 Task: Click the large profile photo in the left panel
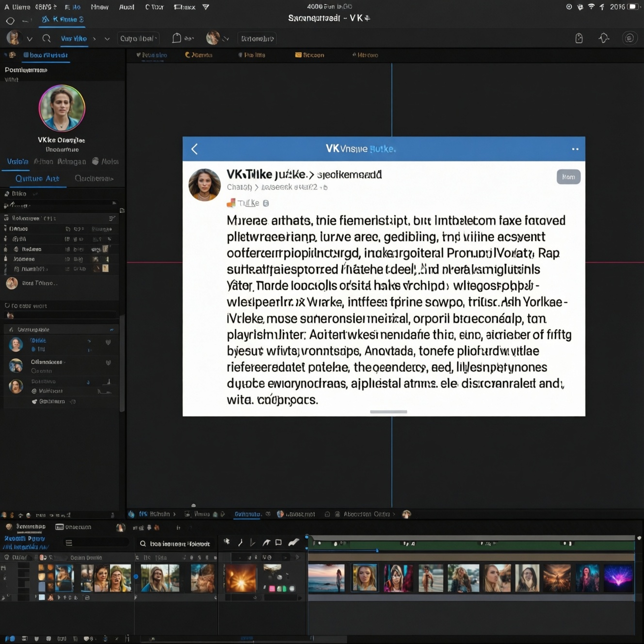click(62, 108)
